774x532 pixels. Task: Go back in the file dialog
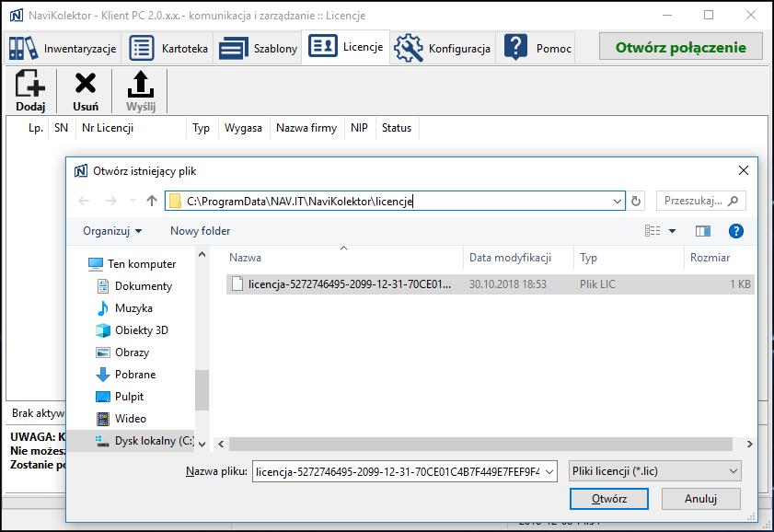click(85, 201)
